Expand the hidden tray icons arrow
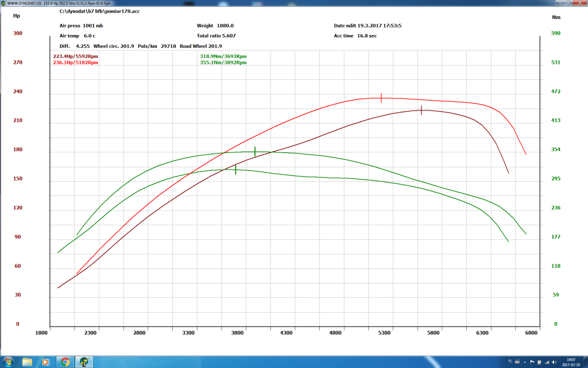588x368 pixels. (x=525, y=362)
